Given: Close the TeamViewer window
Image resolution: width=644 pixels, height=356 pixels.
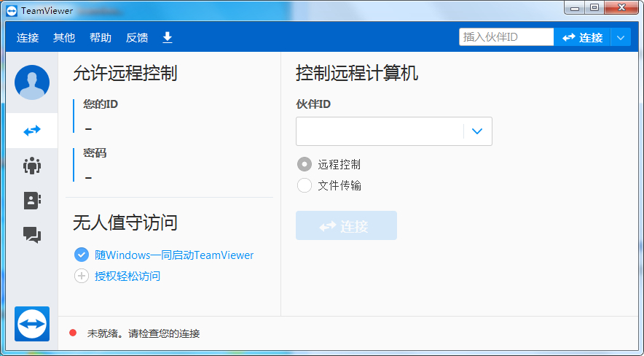Looking at the screenshot, I should (622, 7).
